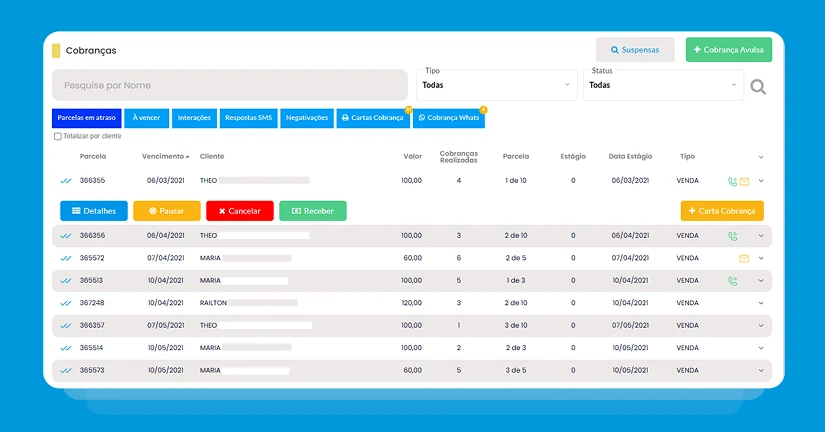Click the yellow marker next to Cobranças

pos(56,51)
